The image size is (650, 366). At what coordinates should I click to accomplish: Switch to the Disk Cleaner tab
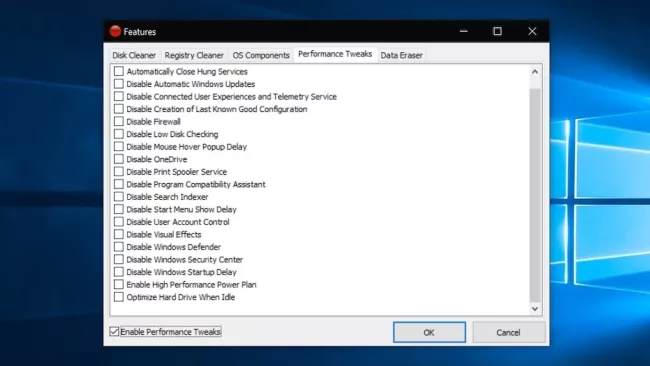(134, 55)
